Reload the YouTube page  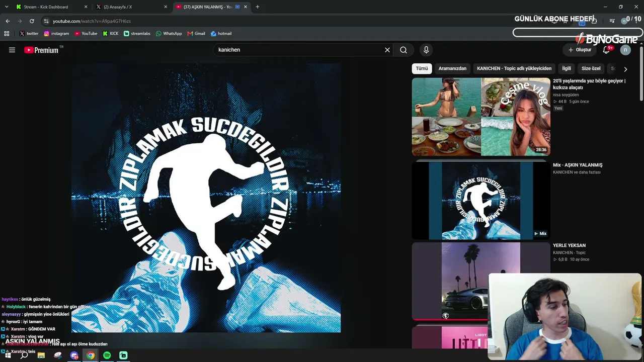click(x=32, y=21)
